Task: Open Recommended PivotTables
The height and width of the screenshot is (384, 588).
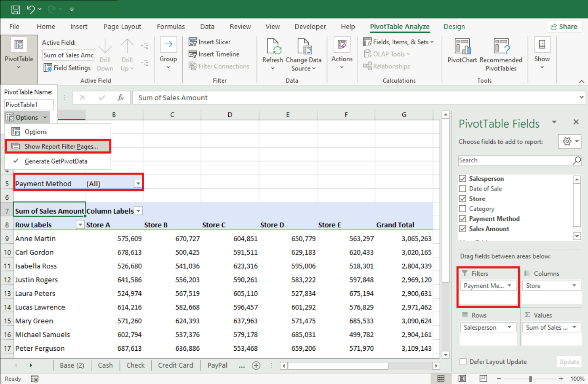Action: tap(501, 47)
